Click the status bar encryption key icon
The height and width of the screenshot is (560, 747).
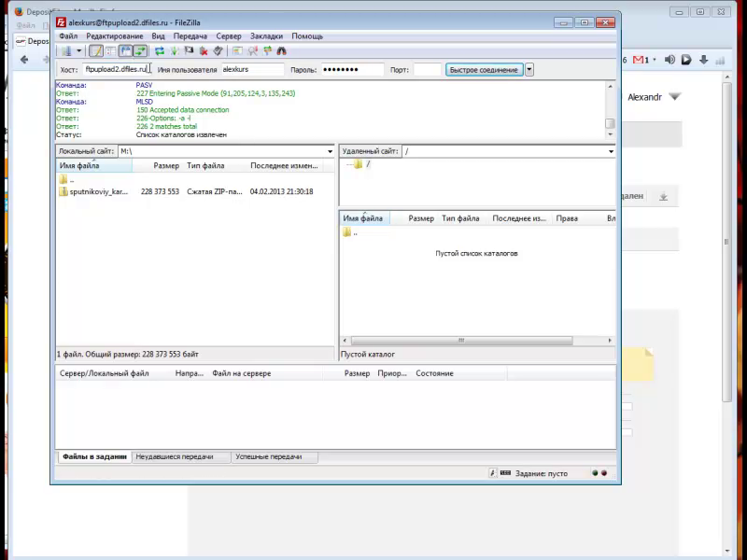tap(493, 473)
